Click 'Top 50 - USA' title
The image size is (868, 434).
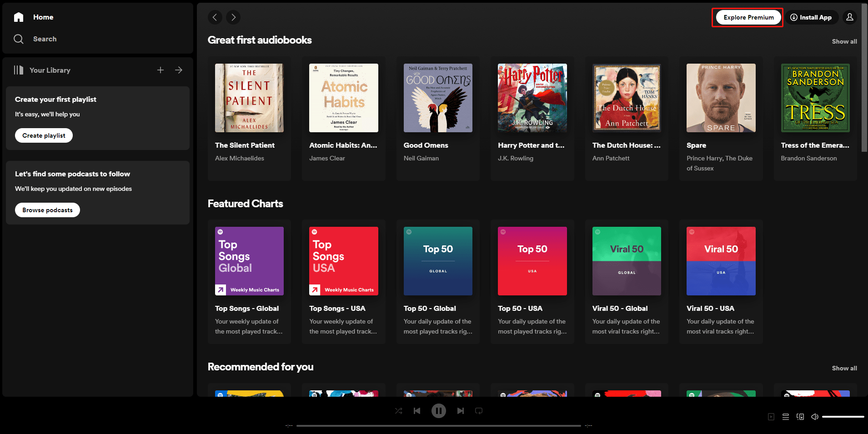(x=520, y=308)
